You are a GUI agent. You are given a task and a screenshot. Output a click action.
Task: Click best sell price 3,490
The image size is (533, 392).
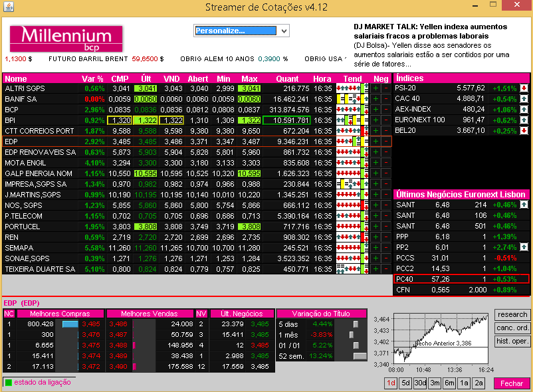pyautogui.click(x=118, y=367)
